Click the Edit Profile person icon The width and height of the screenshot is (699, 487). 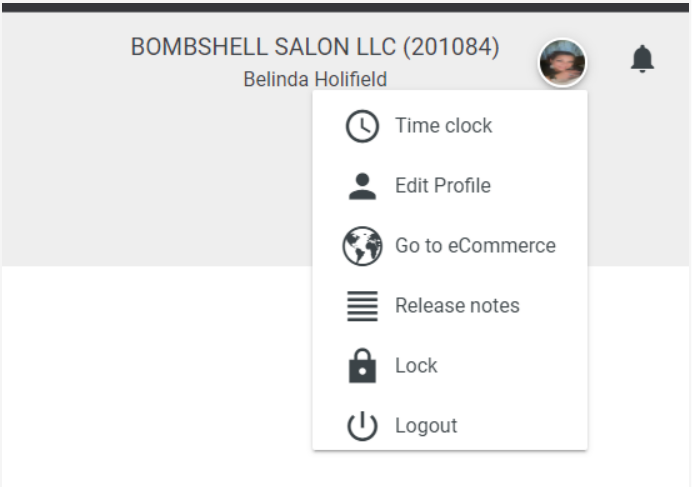pyautogui.click(x=362, y=186)
